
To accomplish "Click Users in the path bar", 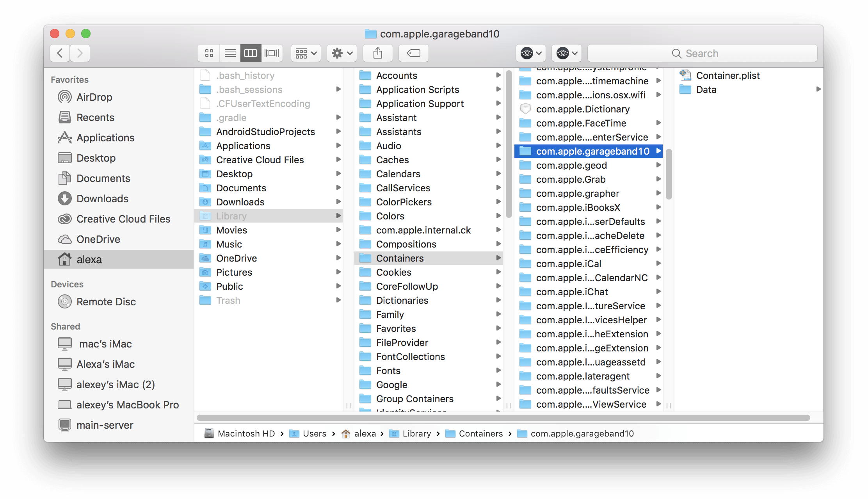I will [308, 433].
